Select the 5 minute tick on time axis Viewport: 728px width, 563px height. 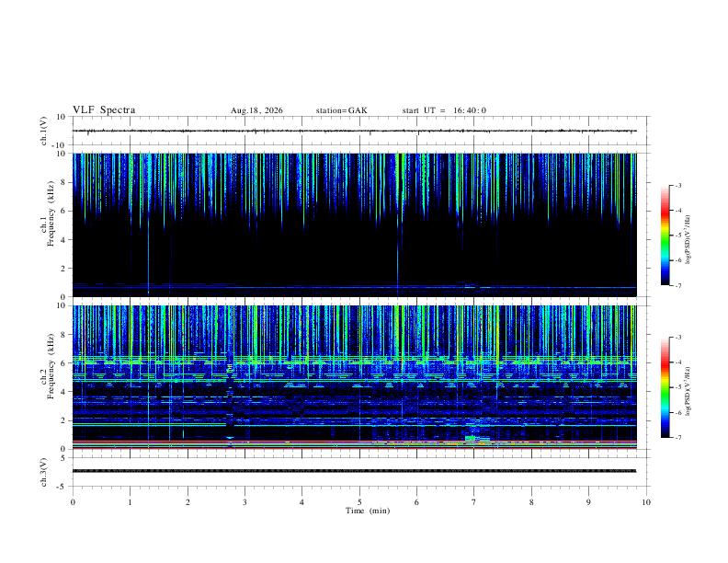pos(359,502)
